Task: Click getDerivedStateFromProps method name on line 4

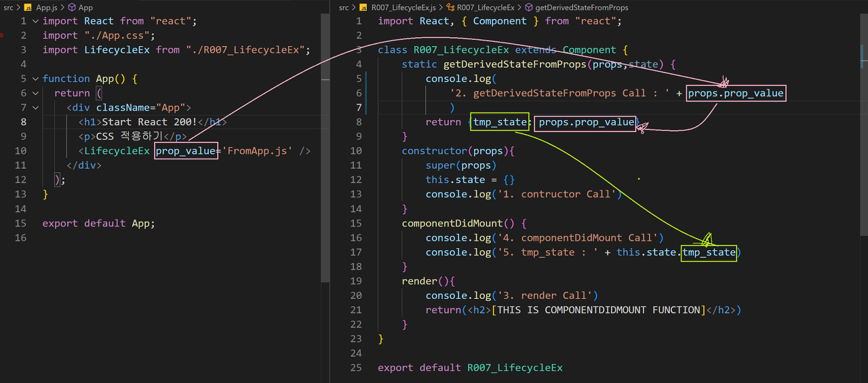Action: coord(515,64)
